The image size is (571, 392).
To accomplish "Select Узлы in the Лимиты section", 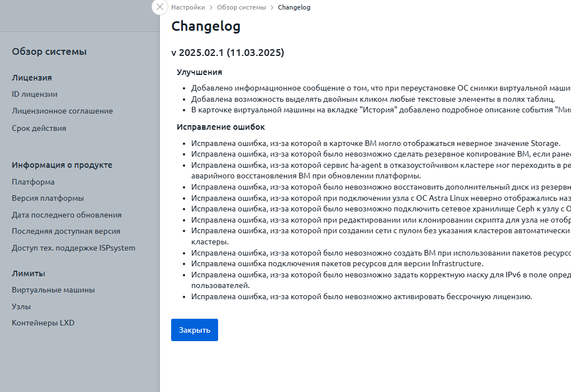I will (21, 306).
